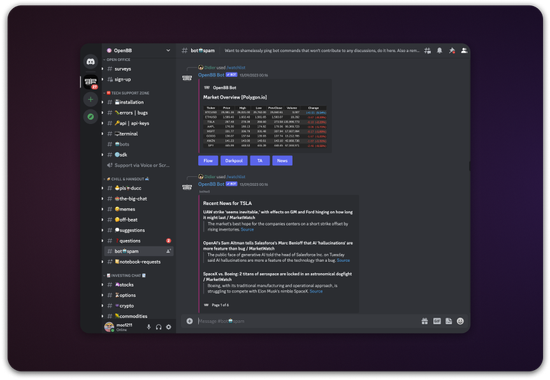The image size is (550, 380).
Task: Collapse OPEN OFFICE category
Action: [117, 60]
